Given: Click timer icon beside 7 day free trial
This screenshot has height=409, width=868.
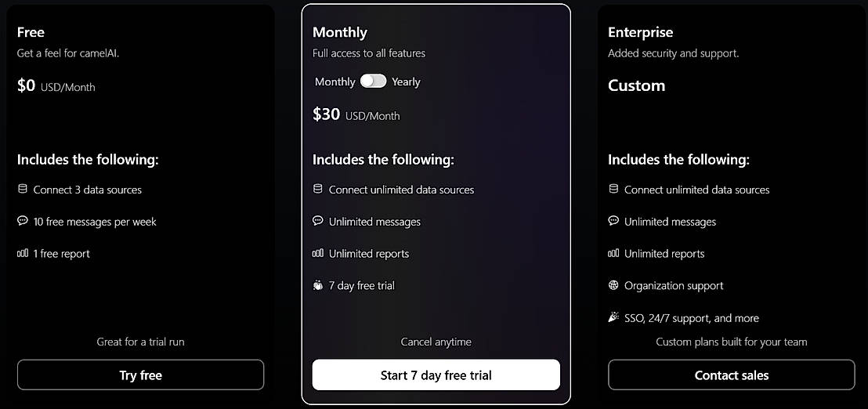Looking at the screenshot, I should (x=318, y=285).
